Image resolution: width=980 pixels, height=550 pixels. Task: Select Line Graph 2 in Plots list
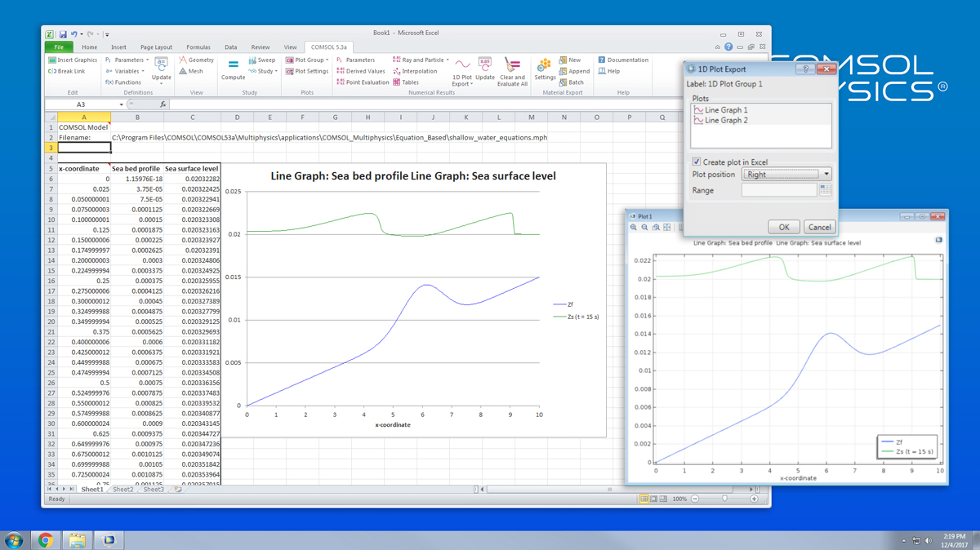(x=725, y=120)
